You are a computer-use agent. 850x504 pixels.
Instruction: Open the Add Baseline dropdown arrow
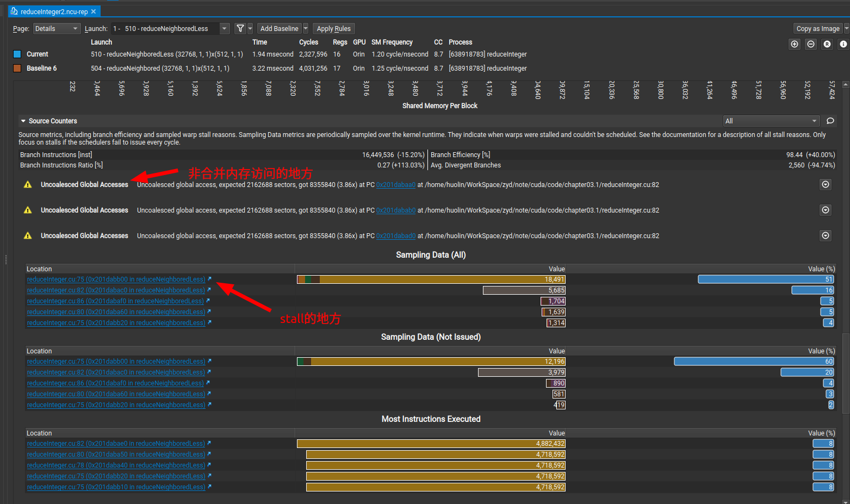tap(306, 28)
